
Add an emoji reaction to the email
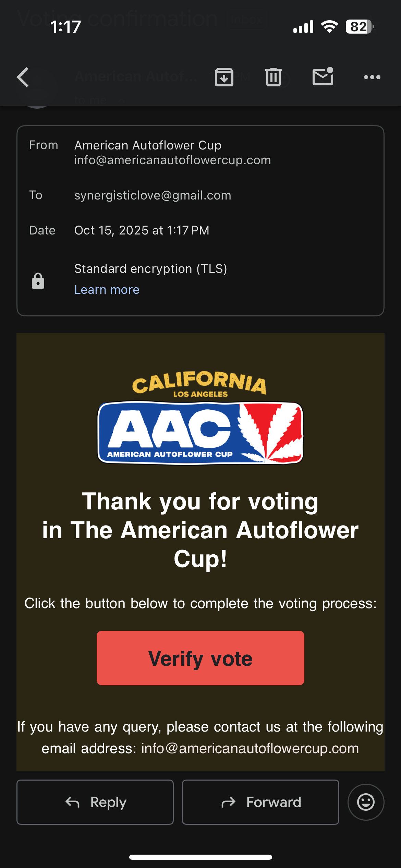click(x=366, y=802)
